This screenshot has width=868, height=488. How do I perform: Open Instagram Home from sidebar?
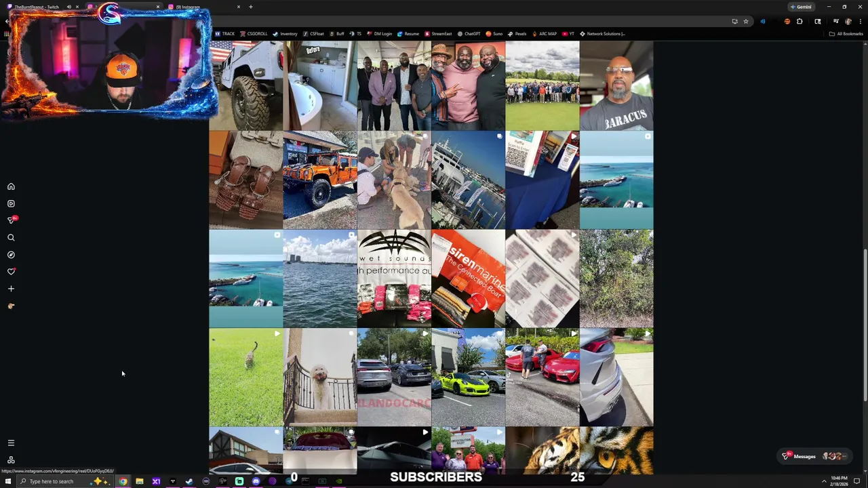point(11,186)
